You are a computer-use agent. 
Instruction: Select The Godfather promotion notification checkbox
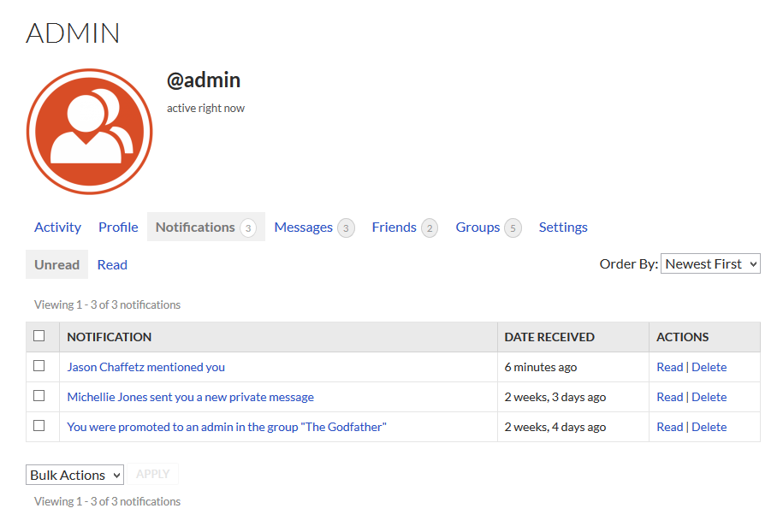coord(39,426)
